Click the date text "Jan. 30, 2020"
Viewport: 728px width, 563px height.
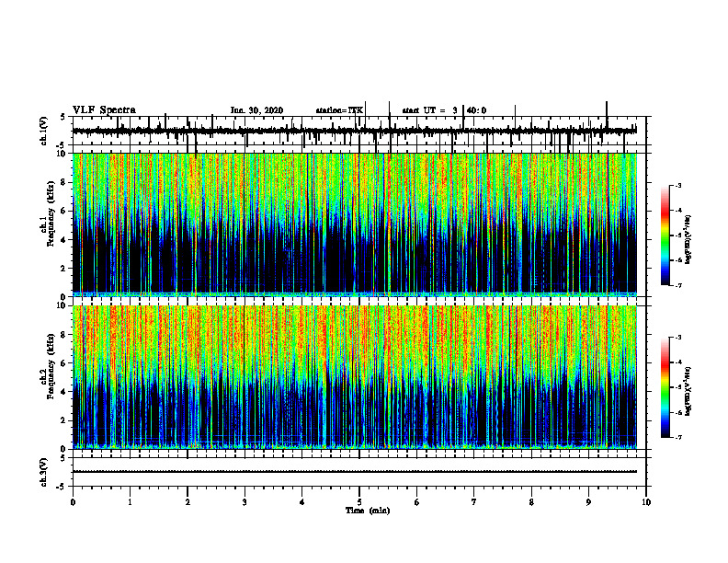[x=256, y=110]
